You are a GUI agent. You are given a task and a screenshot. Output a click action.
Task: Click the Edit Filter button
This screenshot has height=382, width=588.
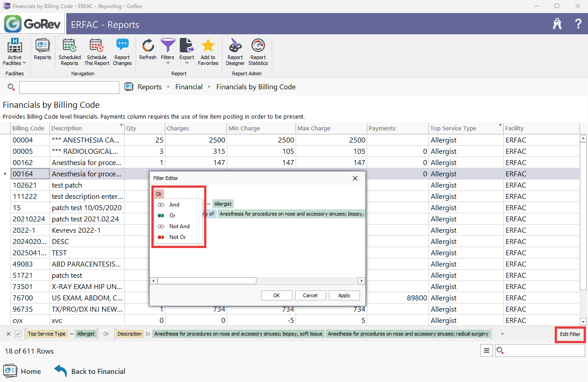coord(570,334)
